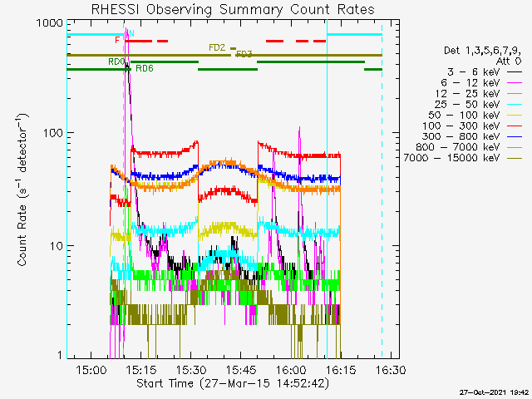
Task: Click the green line swatch for 12 - 25 keV
Action: (x=515, y=94)
